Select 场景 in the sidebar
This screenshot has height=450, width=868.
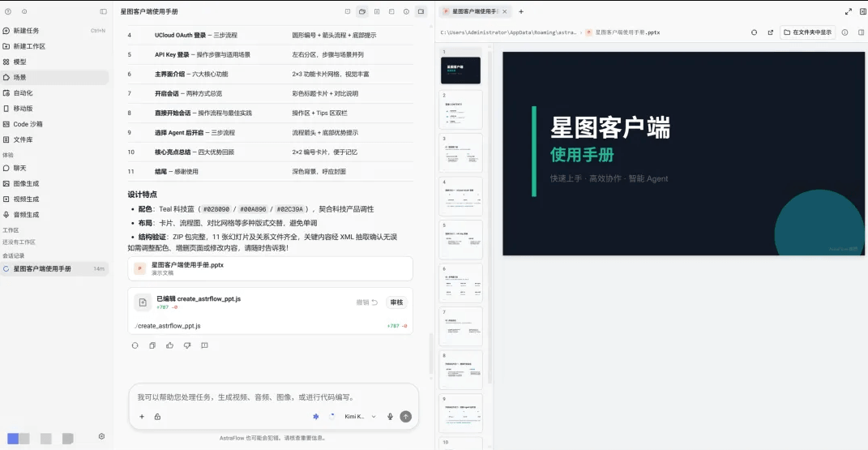click(x=54, y=77)
